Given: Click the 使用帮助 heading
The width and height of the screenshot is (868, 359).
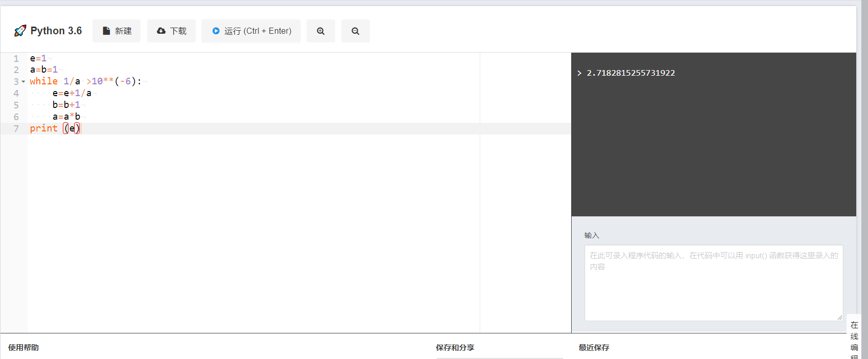Looking at the screenshot, I should [24, 348].
